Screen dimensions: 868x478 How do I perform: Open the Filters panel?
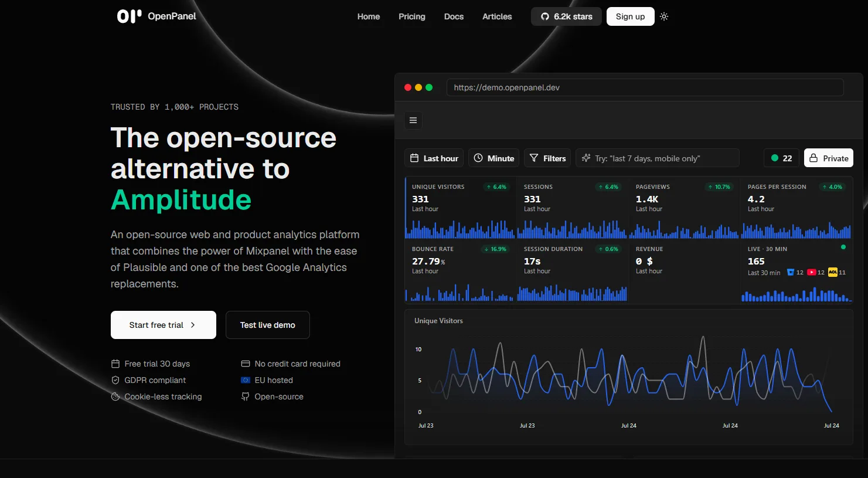tap(547, 158)
